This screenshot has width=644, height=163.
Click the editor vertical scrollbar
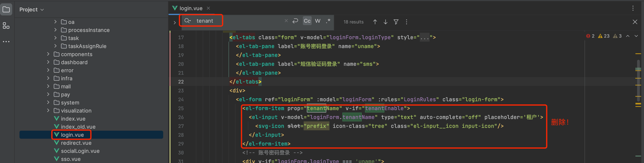tap(638, 81)
